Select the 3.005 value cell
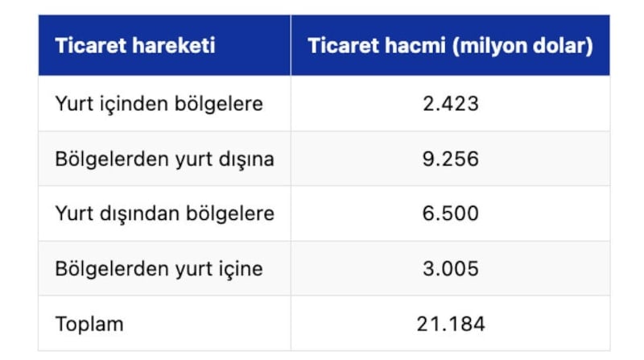 pos(450,268)
